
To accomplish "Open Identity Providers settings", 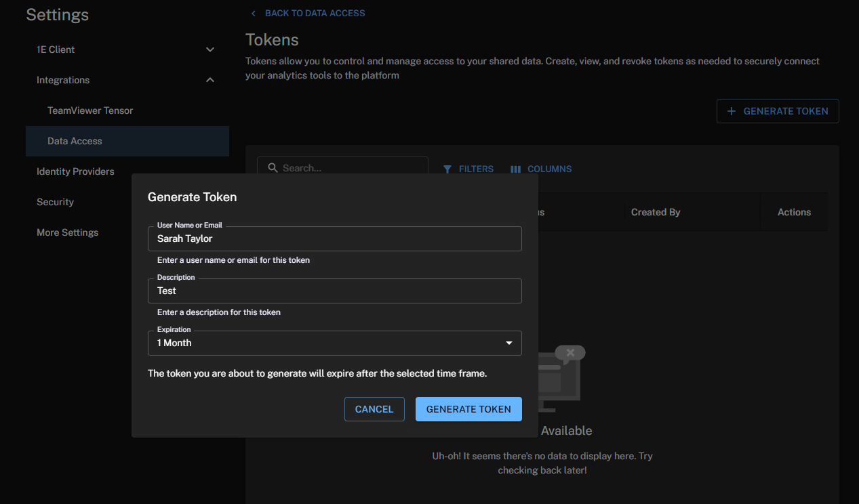I will [75, 171].
